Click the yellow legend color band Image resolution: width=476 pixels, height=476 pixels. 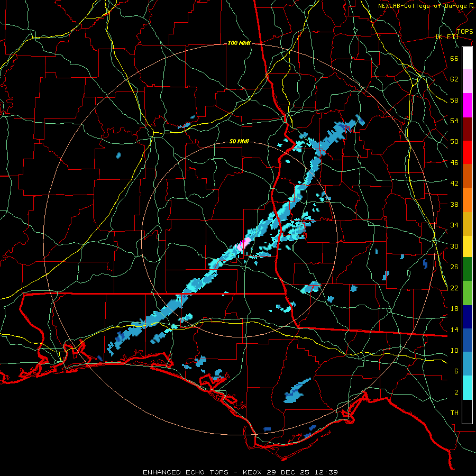pos(467,246)
